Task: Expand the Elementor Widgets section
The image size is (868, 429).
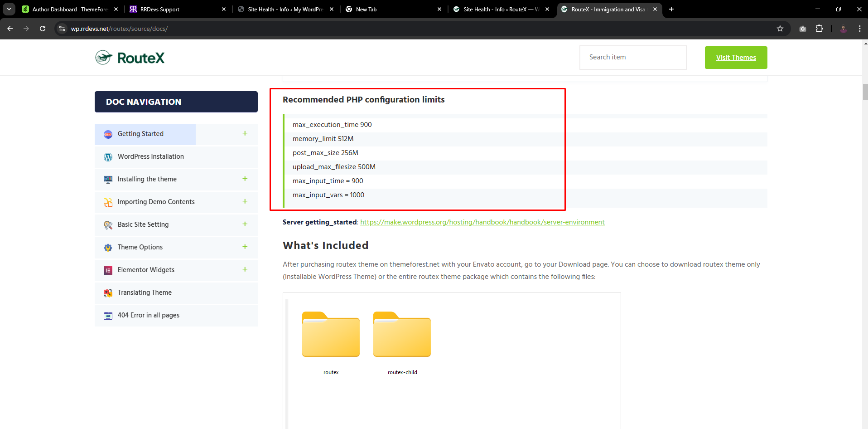Action: coord(245,269)
